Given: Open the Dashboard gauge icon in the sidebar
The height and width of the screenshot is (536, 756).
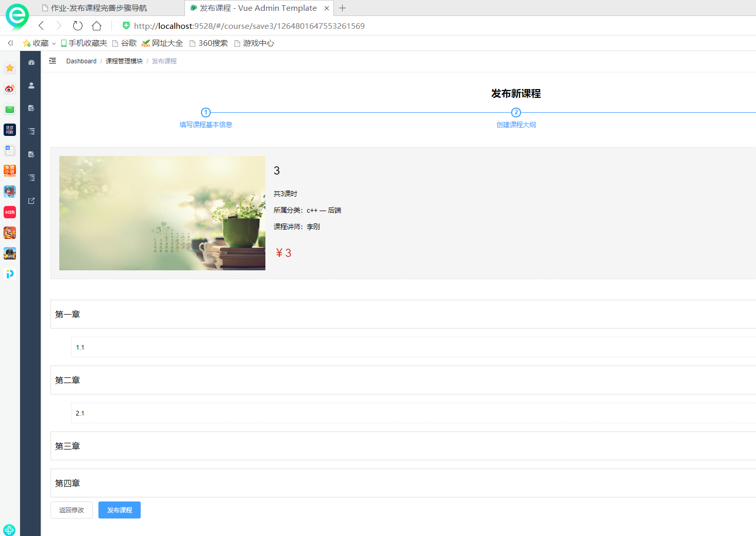Looking at the screenshot, I should 31,62.
